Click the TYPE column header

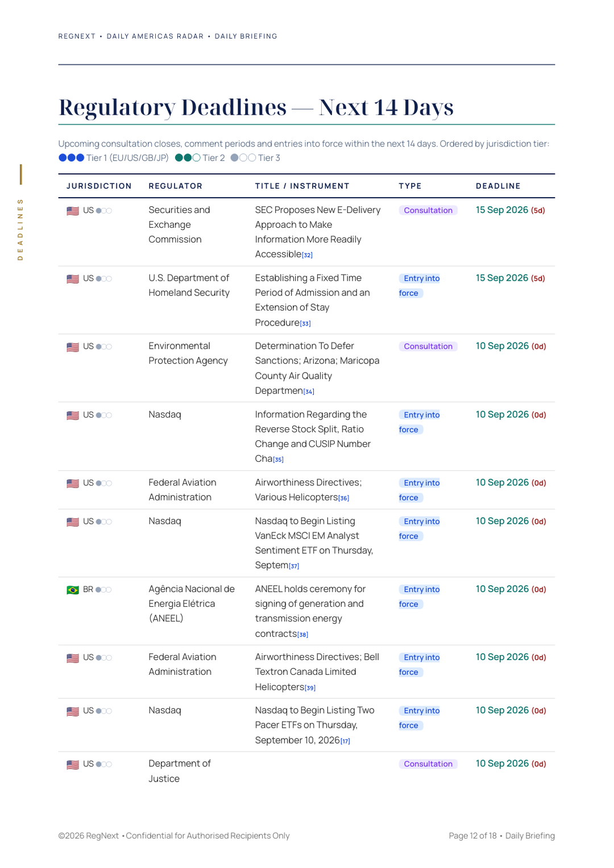click(x=410, y=186)
